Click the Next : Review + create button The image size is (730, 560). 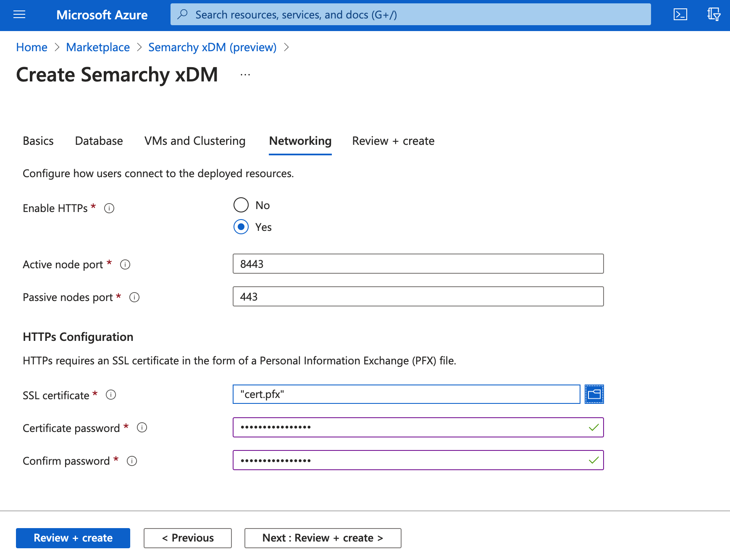point(323,538)
